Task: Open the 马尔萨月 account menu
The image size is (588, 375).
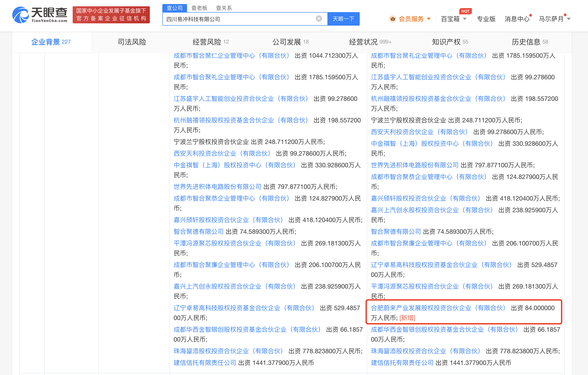Action: pyautogui.click(x=551, y=19)
